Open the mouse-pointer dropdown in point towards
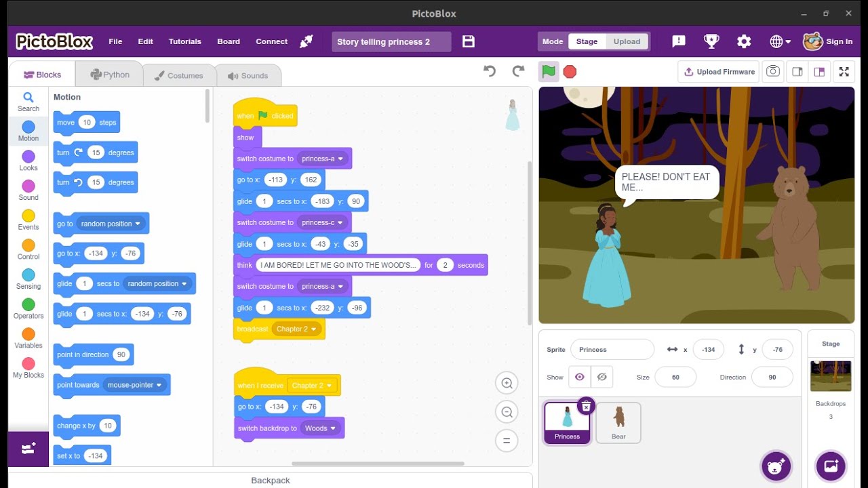 [x=135, y=385]
